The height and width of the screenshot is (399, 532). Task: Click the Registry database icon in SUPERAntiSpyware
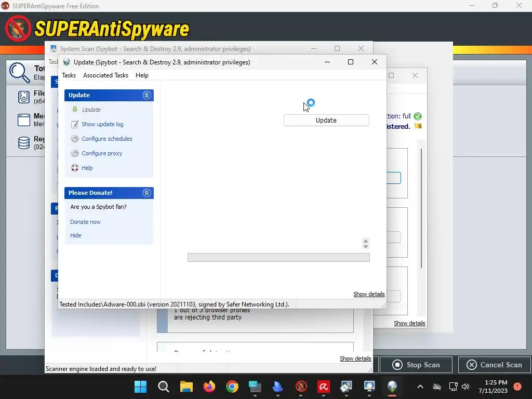point(24,143)
